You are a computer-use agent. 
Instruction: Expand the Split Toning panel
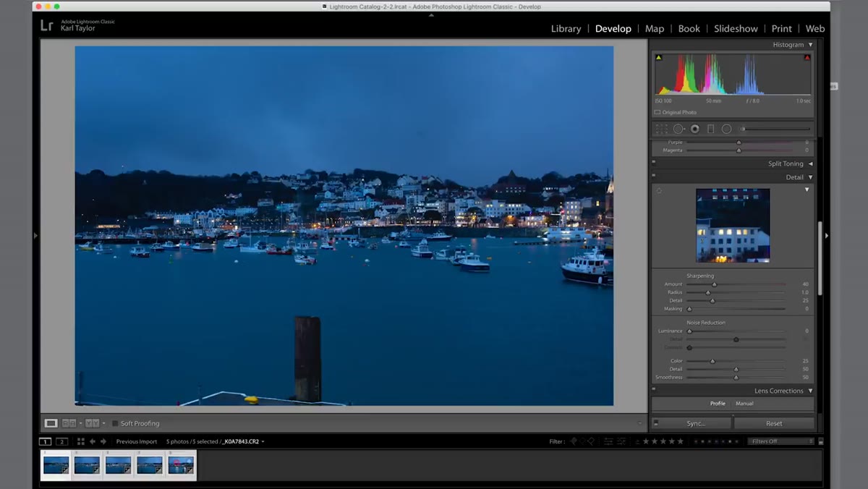[810, 164]
